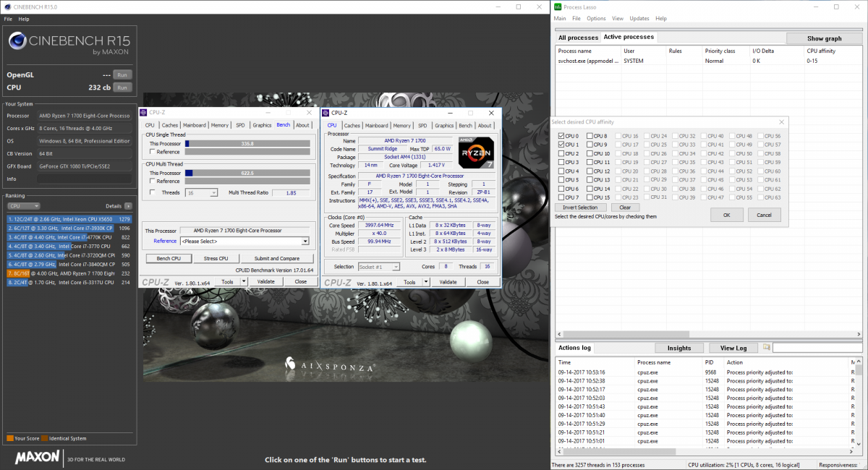Open the Process Lasso Main menu
Image resolution: width=868 pixels, height=470 pixels.
[560, 18]
